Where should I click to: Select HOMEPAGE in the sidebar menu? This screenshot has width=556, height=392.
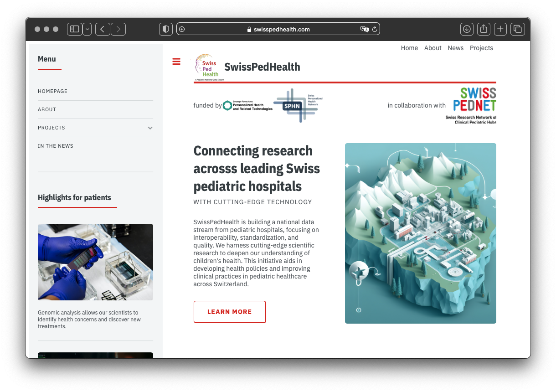click(52, 91)
